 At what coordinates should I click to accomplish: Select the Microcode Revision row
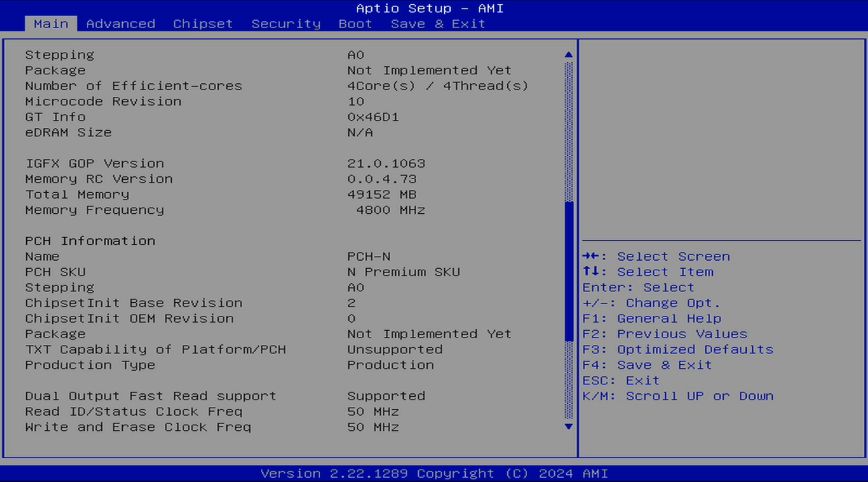pos(103,102)
